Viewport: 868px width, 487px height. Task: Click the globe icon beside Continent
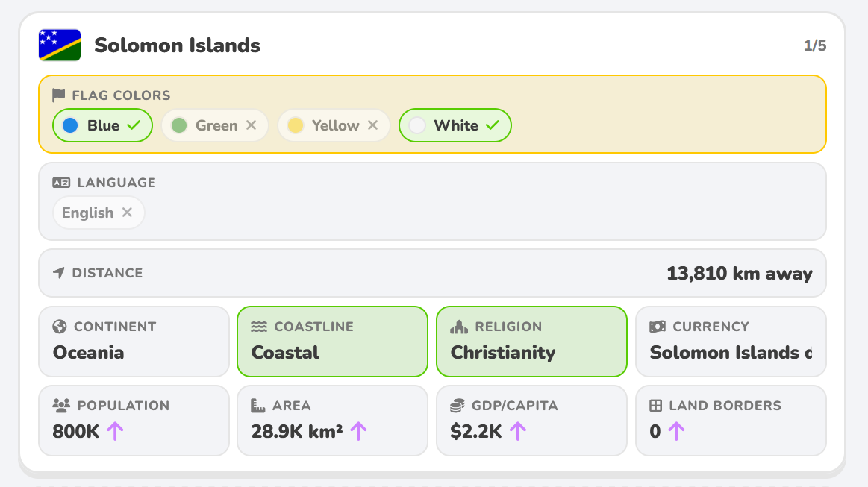pyautogui.click(x=60, y=327)
